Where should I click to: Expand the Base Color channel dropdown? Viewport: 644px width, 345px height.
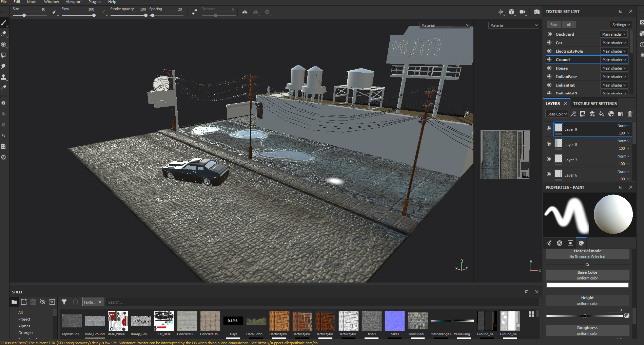tap(557, 114)
